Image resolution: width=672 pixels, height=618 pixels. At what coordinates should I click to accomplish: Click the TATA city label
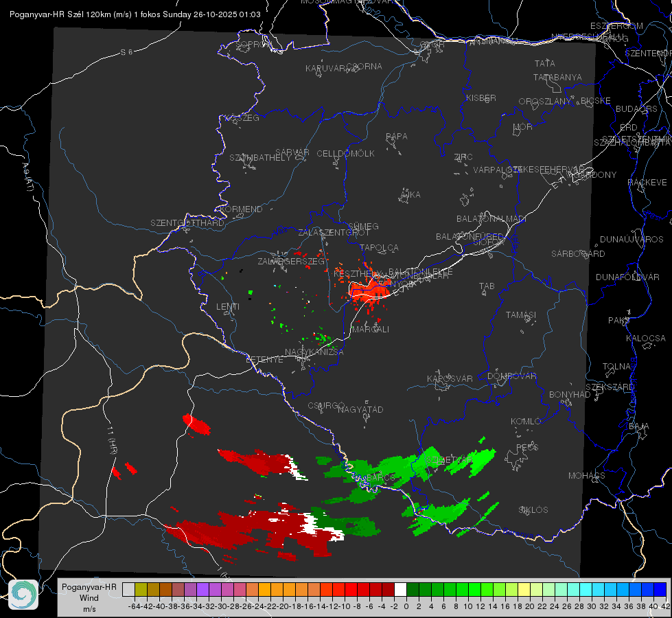click(x=545, y=63)
